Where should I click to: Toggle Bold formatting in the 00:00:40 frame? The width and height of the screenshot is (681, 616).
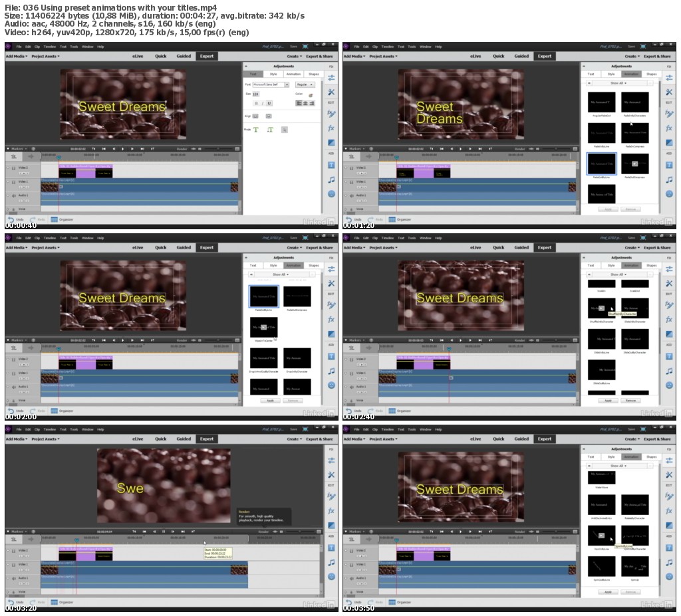click(x=256, y=103)
